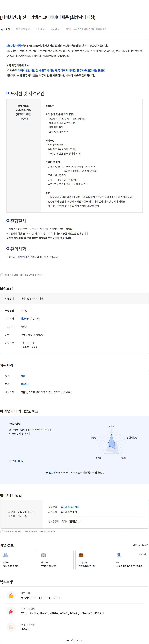
Task: Click the 사원수 people icon
Action: click(x=6, y=555)
